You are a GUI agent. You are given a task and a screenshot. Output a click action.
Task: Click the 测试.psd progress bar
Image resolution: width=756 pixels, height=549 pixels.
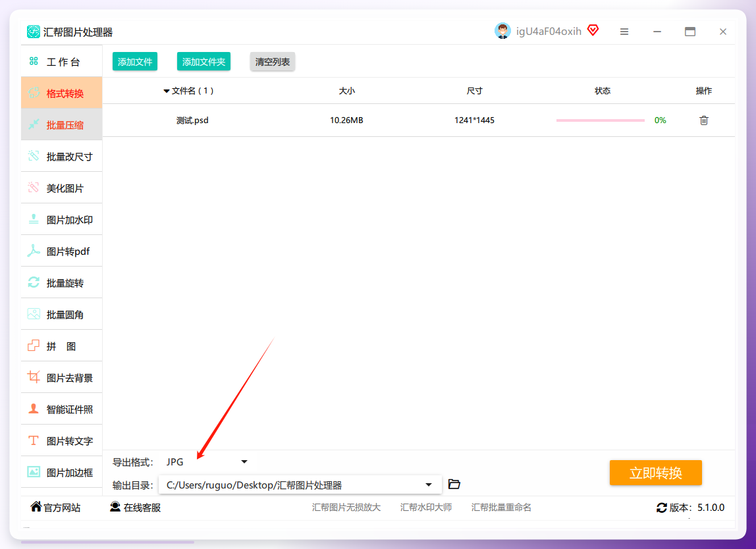pyautogui.click(x=600, y=120)
